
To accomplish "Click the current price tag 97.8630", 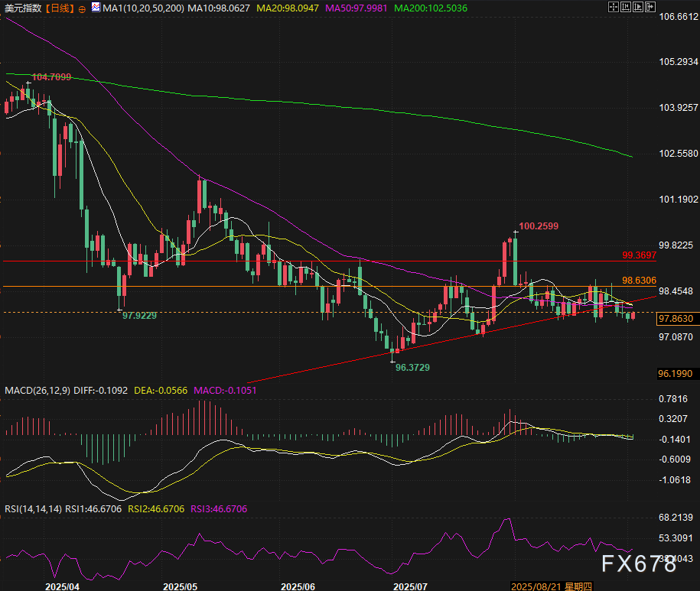I will point(676,317).
